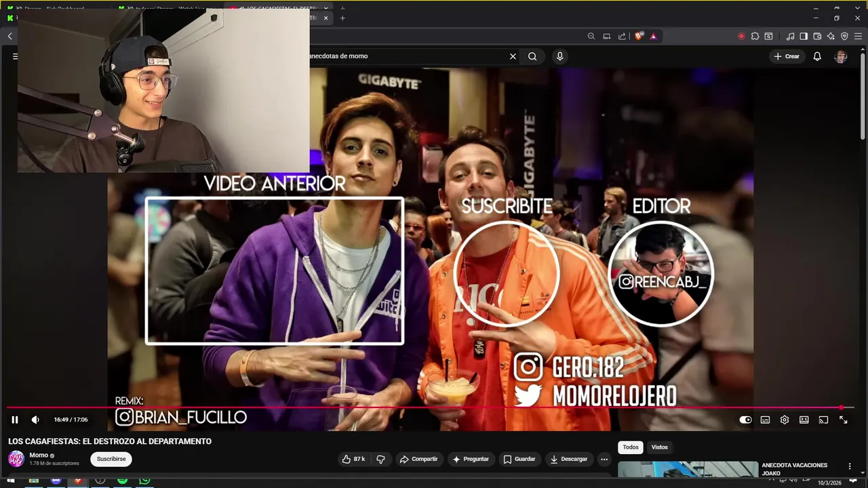Click the Preguntar button
Image resolution: width=868 pixels, height=488 pixels.
click(x=471, y=459)
